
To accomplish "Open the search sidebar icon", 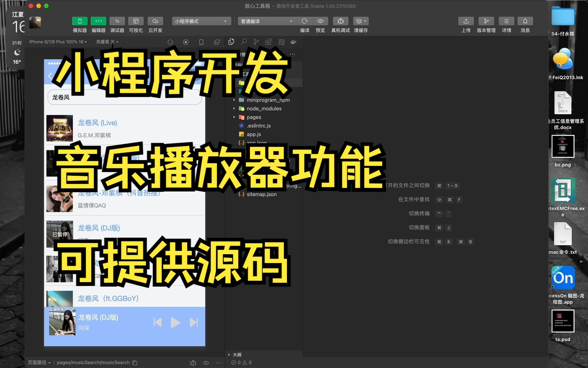I will (x=244, y=42).
